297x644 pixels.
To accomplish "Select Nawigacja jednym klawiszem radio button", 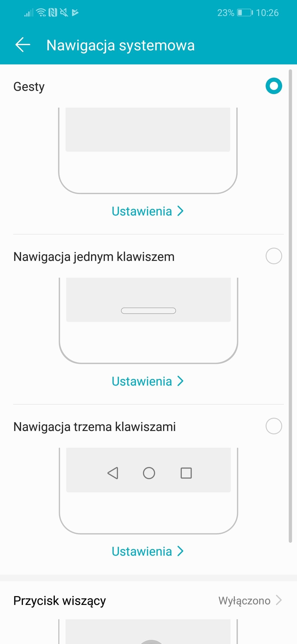I will 274,256.
